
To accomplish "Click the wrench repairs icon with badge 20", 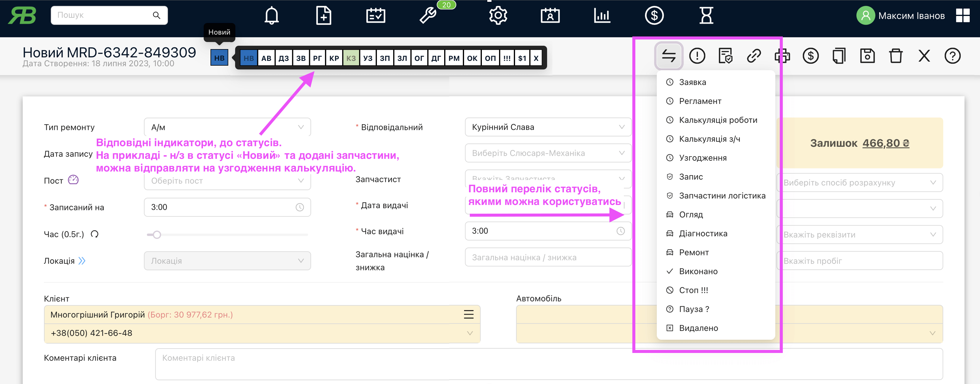I will click(428, 16).
